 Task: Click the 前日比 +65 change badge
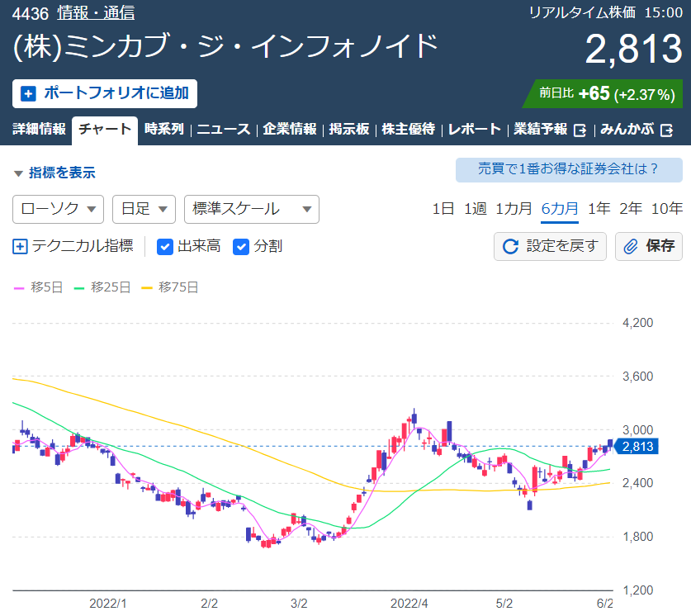coord(603,94)
